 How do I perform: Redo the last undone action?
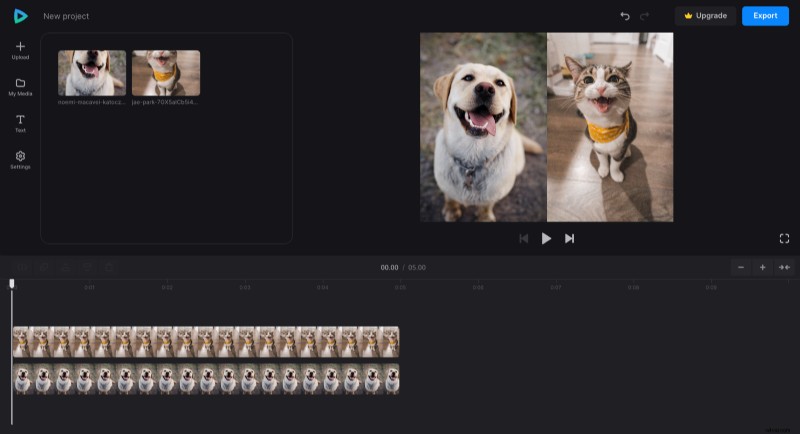[x=645, y=16]
